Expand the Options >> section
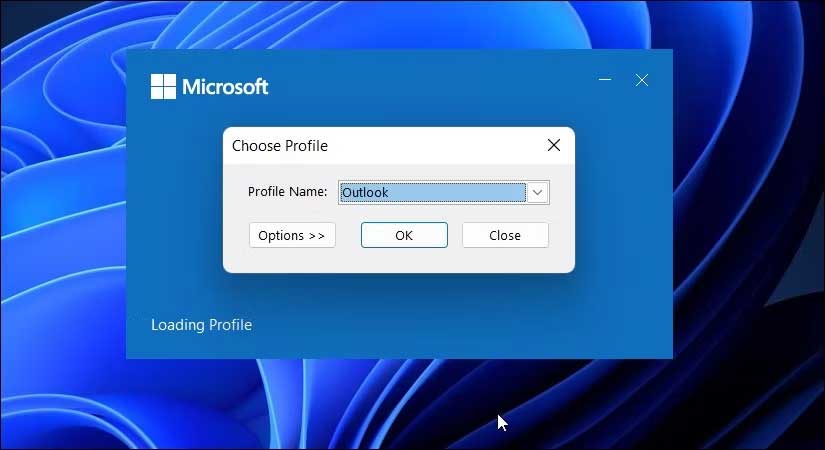The width and height of the screenshot is (825, 450). 292,235
